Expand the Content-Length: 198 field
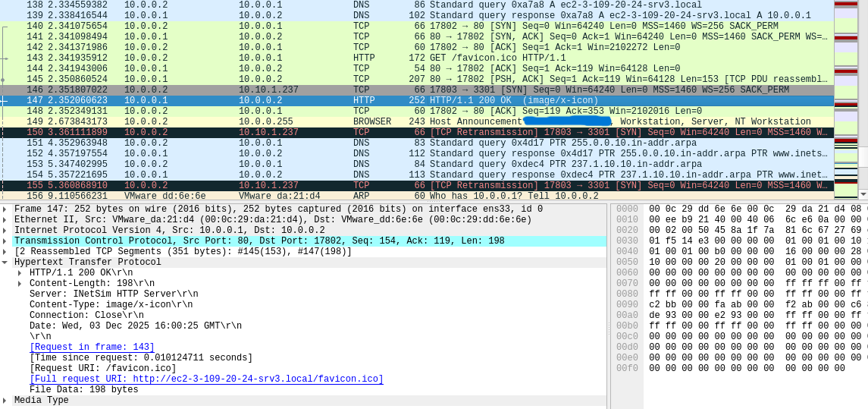The height and width of the screenshot is (409, 868). [x=20, y=283]
